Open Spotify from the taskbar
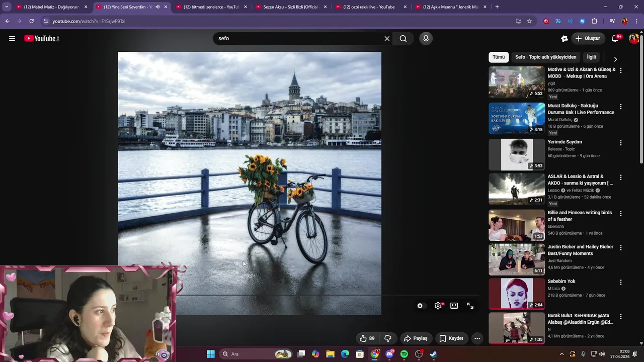This screenshot has height=362, width=644. 404,354
